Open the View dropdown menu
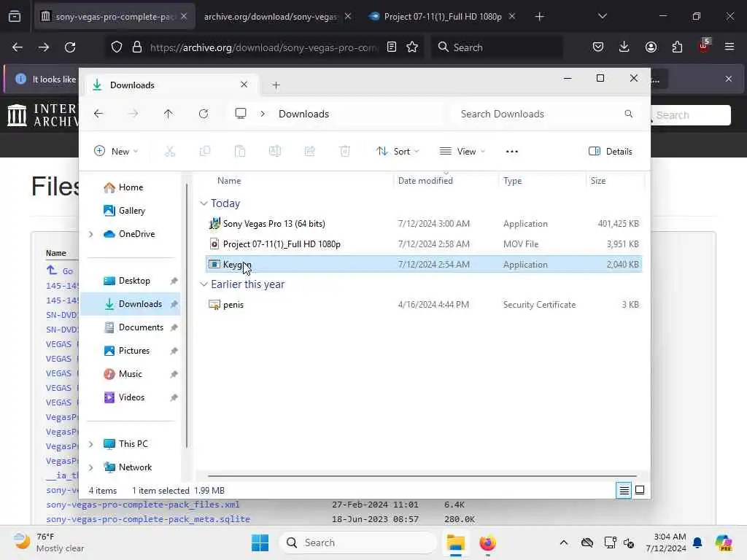This screenshot has width=747, height=560. 462,152
